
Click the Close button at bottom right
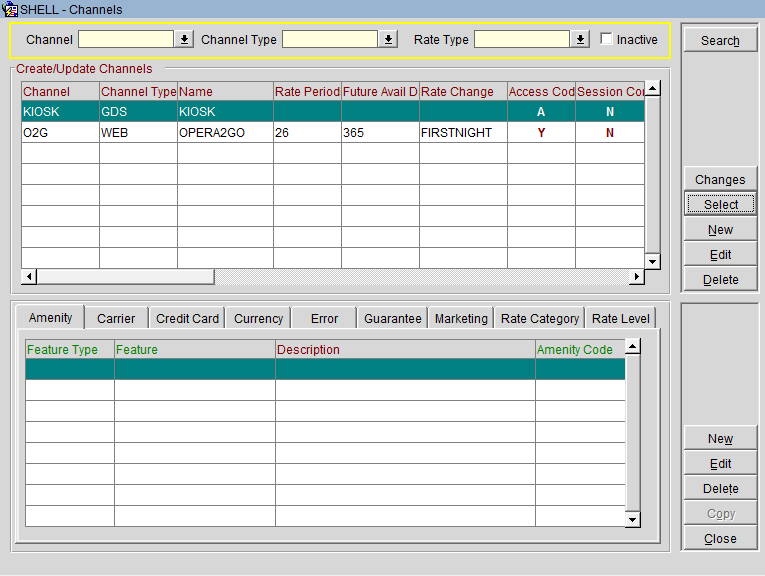click(x=720, y=539)
